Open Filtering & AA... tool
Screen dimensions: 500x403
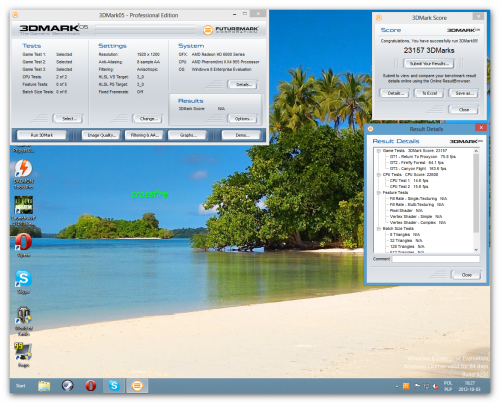[x=144, y=135]
